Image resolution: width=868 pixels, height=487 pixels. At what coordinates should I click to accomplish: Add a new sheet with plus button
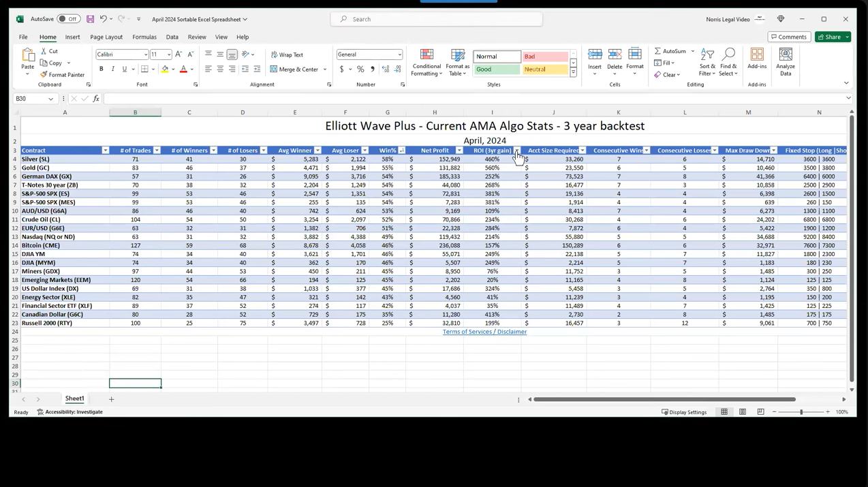click(x=111, y=399)
